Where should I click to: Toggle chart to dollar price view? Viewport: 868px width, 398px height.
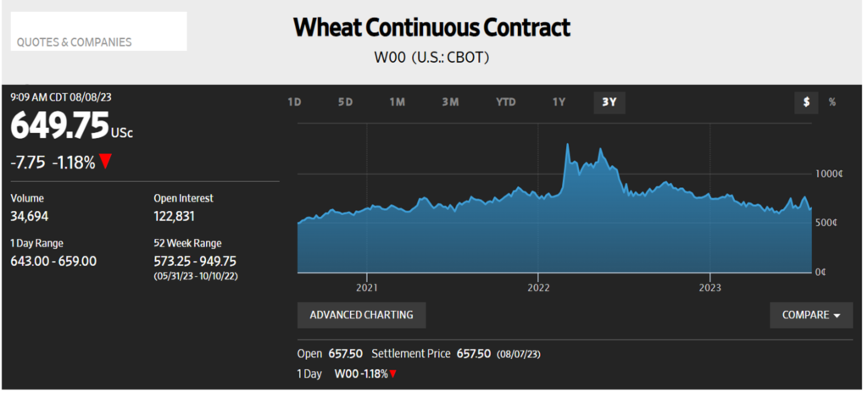point(806,102)
